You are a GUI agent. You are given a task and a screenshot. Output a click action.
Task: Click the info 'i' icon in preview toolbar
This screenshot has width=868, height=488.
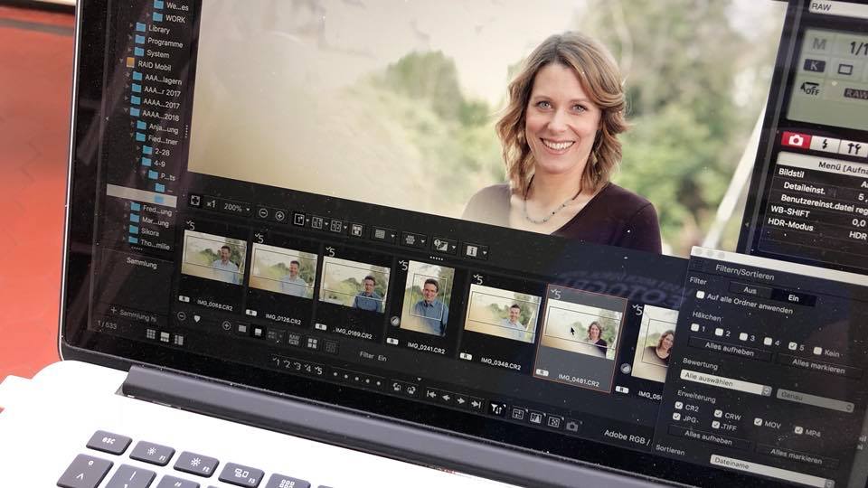472,251
